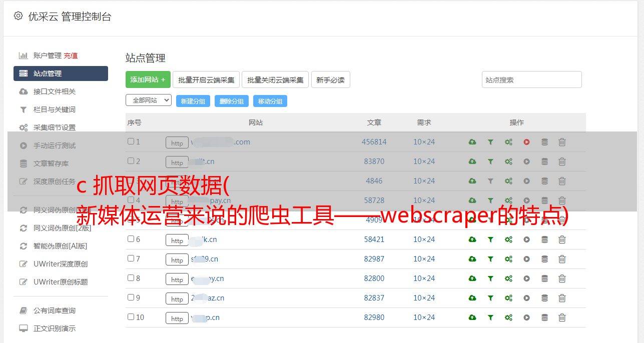Open gears settings icon in row 6
The width and height of the screenshot is (644, 343).
coord(508,239)
